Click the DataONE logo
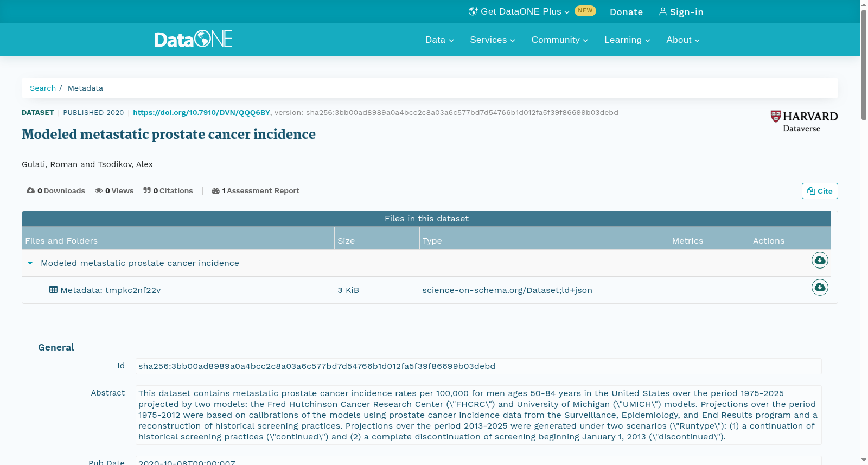868x465 pixels. (x=193, y=39)
